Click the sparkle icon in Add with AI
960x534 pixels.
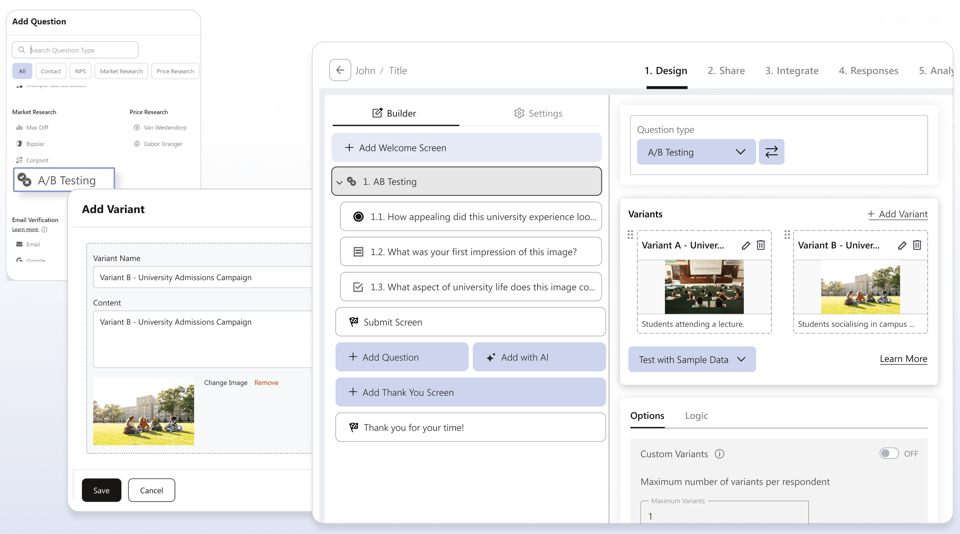pyautogui.click(x=491, y=358)
